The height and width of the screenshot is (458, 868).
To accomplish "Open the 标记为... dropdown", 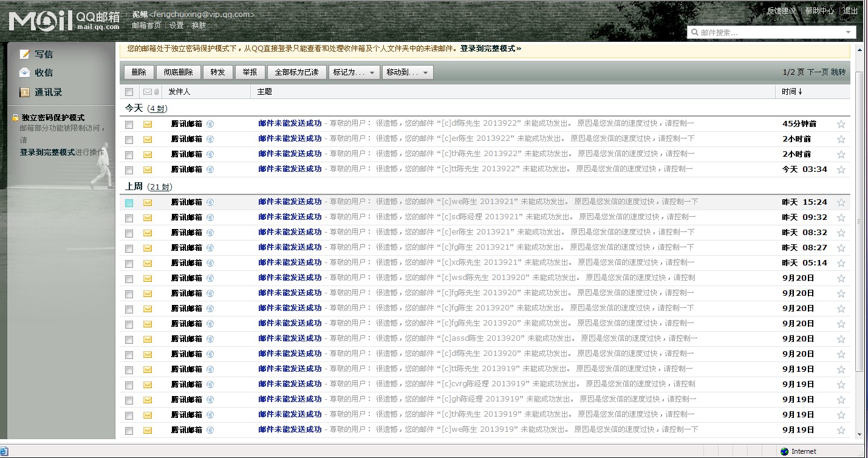I will 354,72.
